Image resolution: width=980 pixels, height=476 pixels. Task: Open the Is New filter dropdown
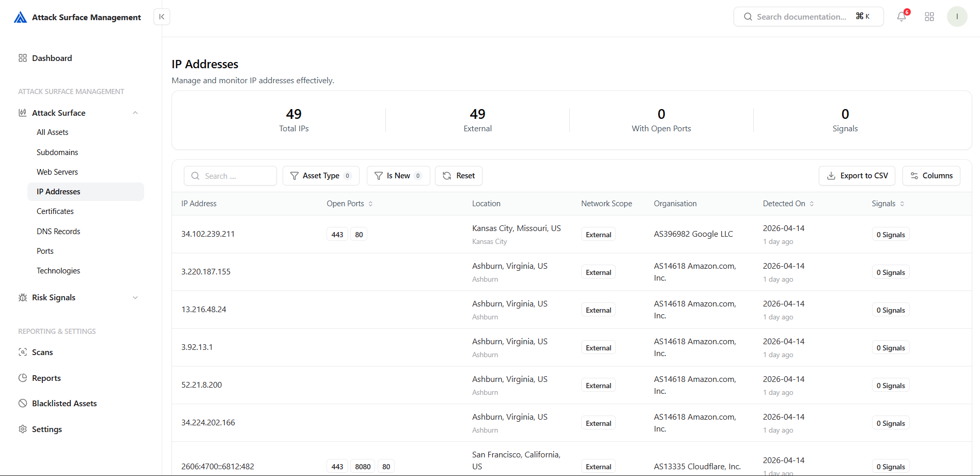click(398, 176)
